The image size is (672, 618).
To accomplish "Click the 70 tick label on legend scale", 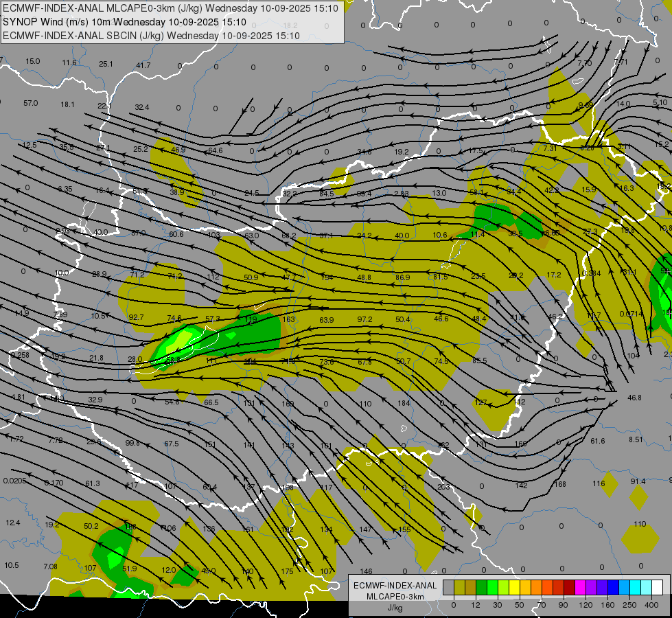I will coord(542,605).
